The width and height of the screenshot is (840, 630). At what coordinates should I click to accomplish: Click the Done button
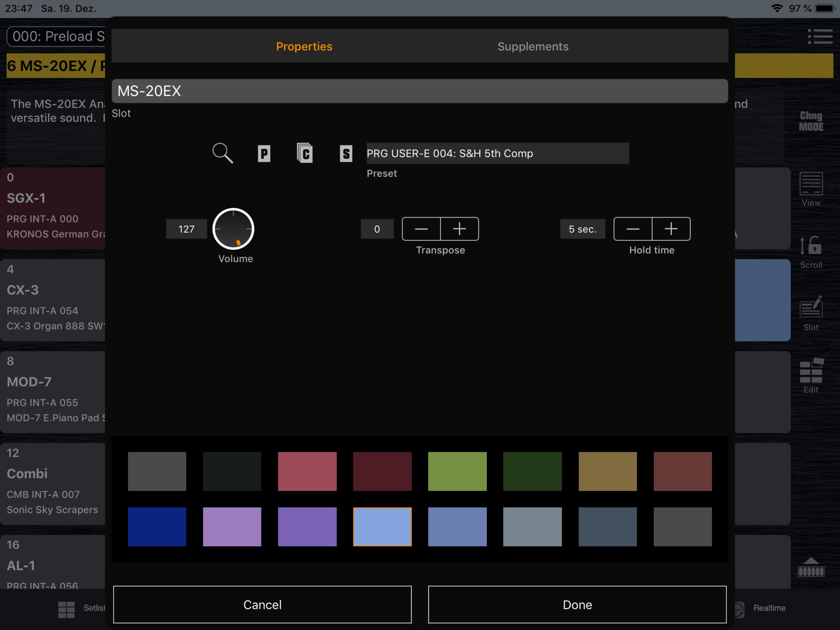[x=577, y=604]
